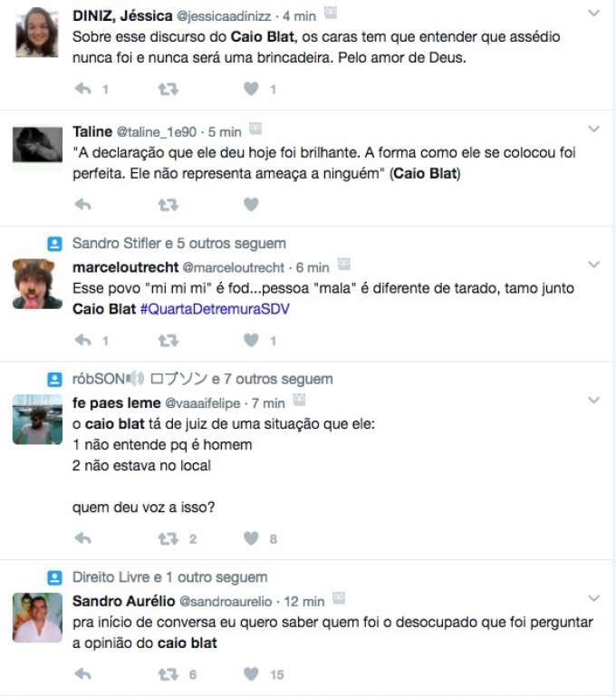Image resolution: width=616 pixels, height=697 pixels.
Task: Open options chevron on fe paes leme's tweet
Action: 593,400
